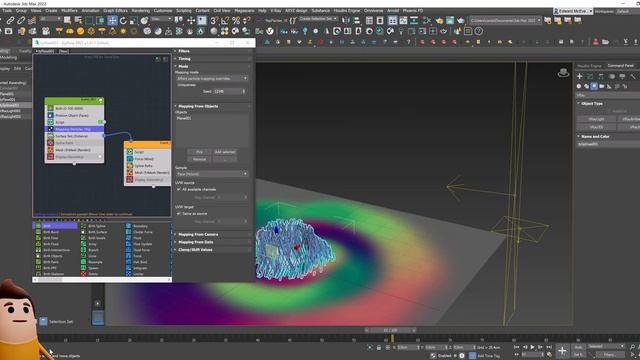Screen dimensions: 640x360
Task: Expand the Mapping From Camera rollout
Action: point(213,234)
